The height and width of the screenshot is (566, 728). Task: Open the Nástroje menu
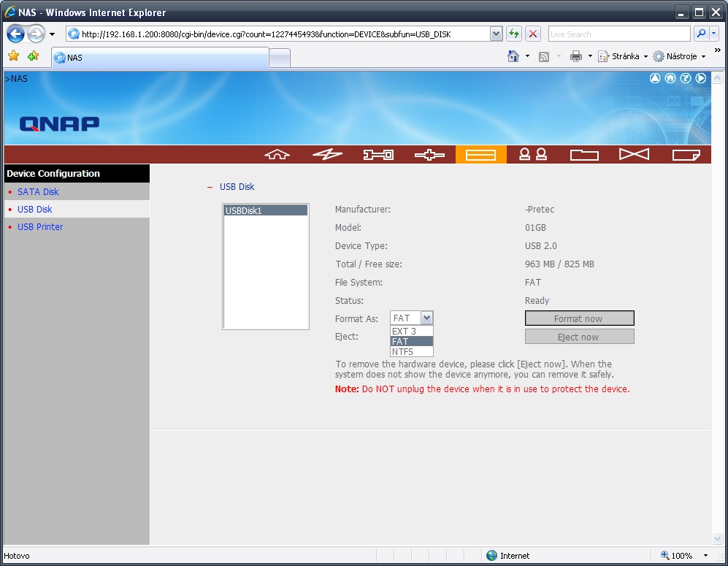pyautogui.click(x=680, y=56)
